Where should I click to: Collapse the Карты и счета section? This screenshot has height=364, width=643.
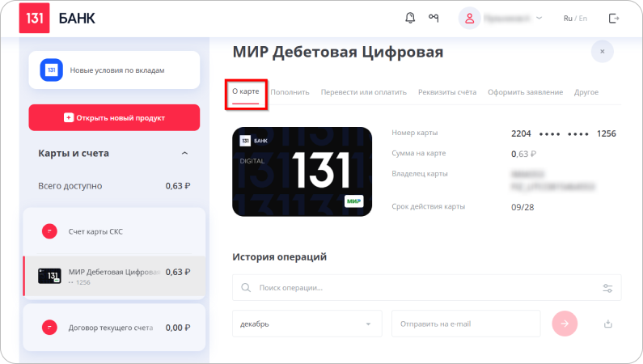[184, 153]
